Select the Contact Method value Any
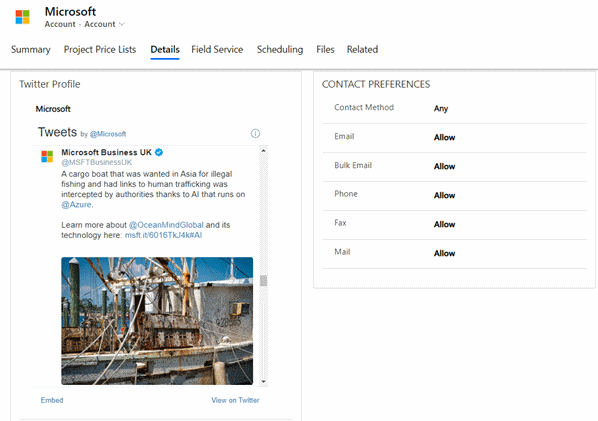 point(440,109)
